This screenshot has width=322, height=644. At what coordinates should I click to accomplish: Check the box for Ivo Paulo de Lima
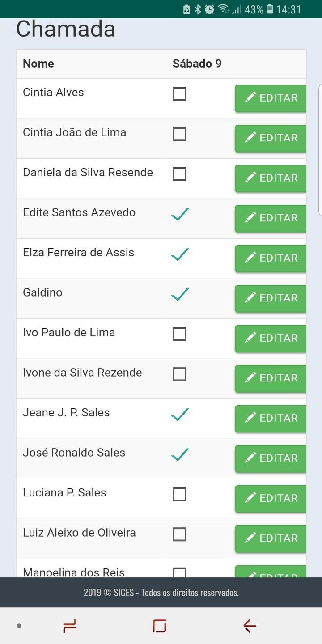(x=179, y=334)
